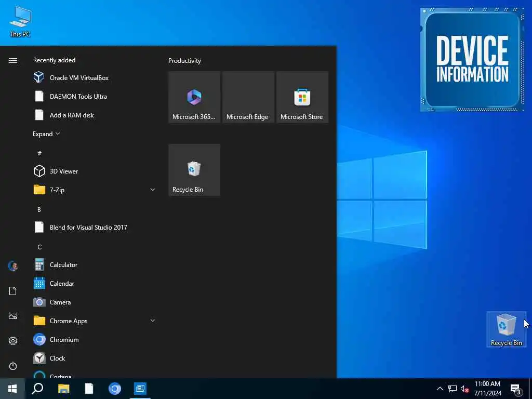Show hidden tray icons chevron
Viewport: 532px width, 399px height.
pyautogui.click(x=440, y=389)
